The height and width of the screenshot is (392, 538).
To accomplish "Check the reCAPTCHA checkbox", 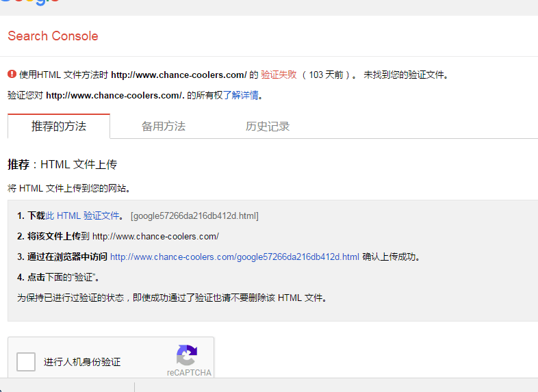I will 26,362.
